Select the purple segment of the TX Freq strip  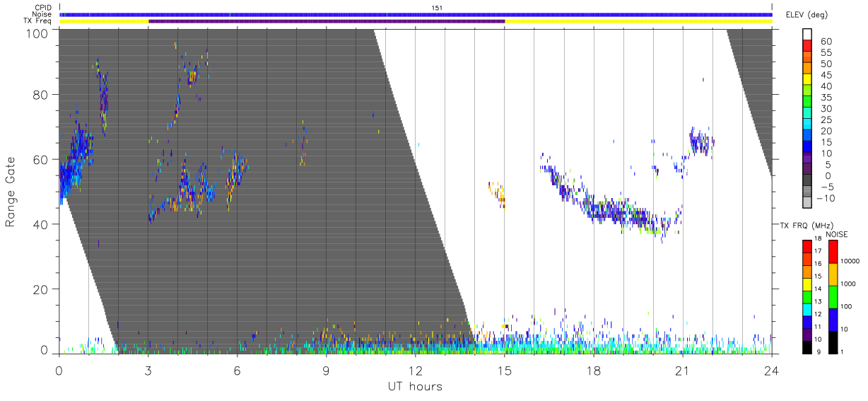327,21
